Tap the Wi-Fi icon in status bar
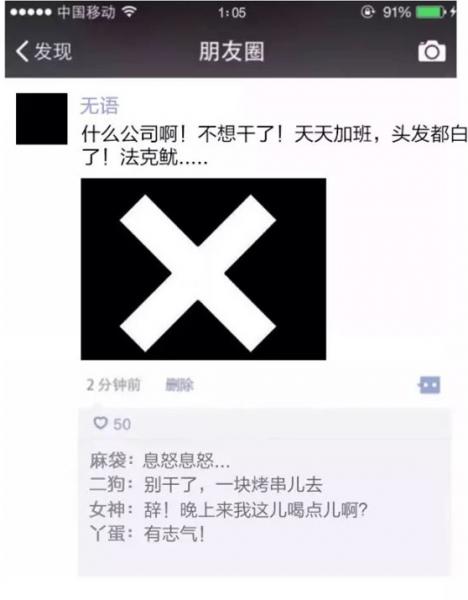Screen dimensions: 468x600 (130, 12)
